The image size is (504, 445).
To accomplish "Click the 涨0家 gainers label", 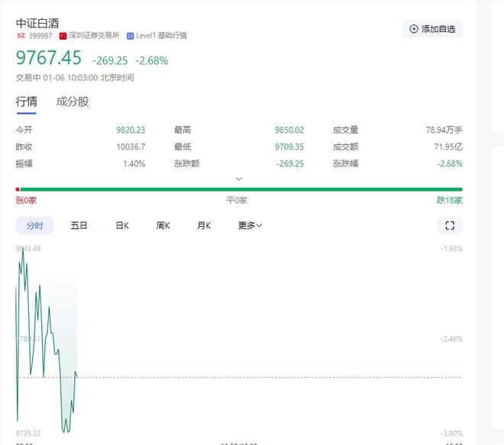I will [x=26, y=201].
